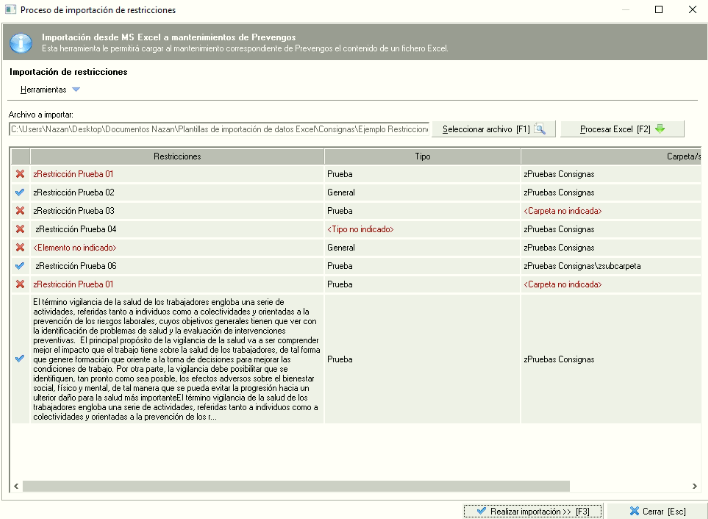This screenshot has width=708, height=519.
Task: Click the horizontal scrollbar left arrow
Action: click(x=16, y=487)
